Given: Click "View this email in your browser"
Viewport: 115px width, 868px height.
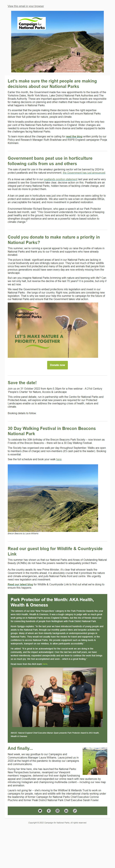Looking at the screenshot, I should pyautogui.click(x=26, y=6).
